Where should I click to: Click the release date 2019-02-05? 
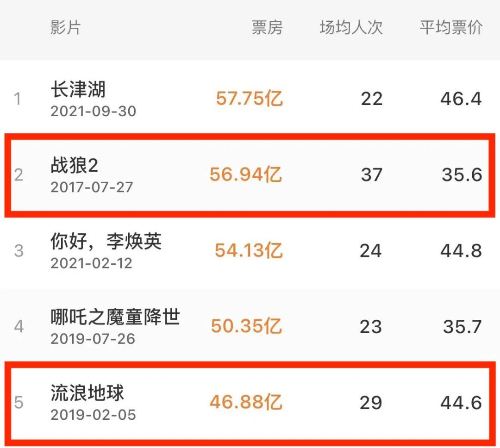pos(93,414)
